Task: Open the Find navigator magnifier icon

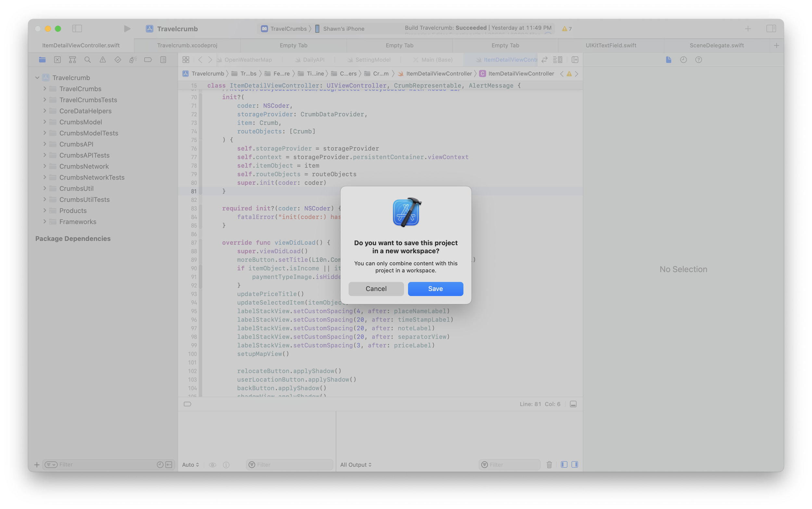Action: (x=88, y=60)
